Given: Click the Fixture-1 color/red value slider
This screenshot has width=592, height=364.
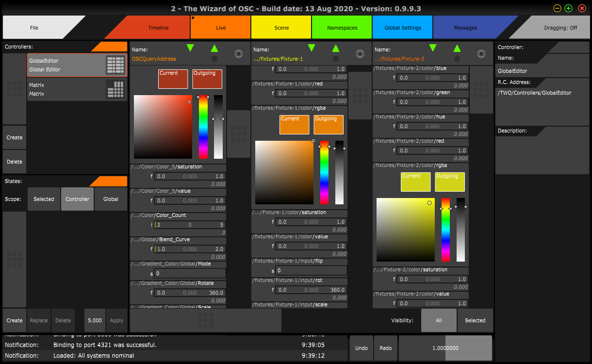Looking at the screenshot, I should (311, 93).
